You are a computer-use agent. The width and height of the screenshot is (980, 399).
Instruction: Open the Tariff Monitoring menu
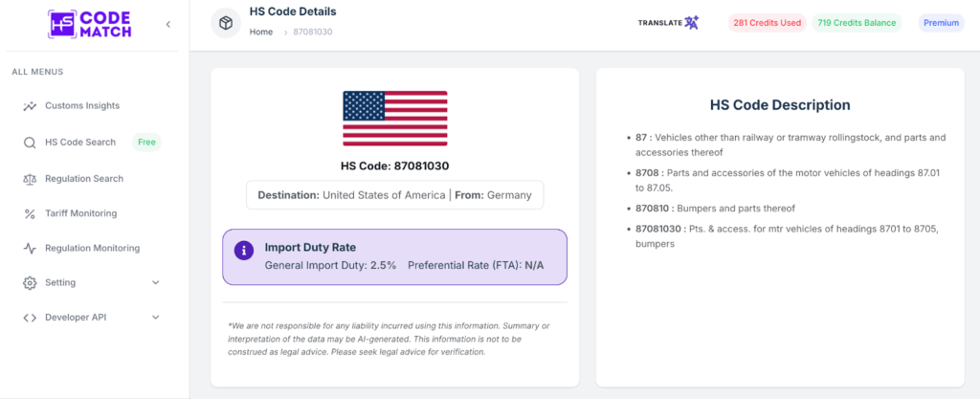coord(80,213)
